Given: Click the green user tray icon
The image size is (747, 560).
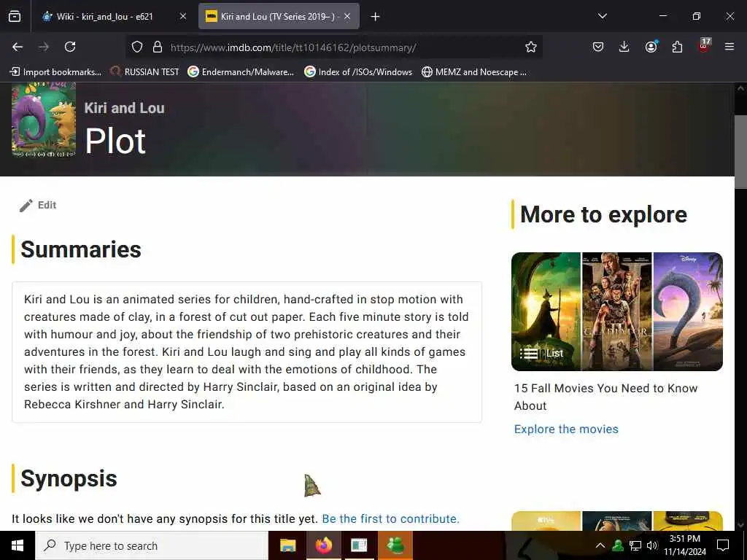Looking at the screenshot, I should (x=618, y=545).
